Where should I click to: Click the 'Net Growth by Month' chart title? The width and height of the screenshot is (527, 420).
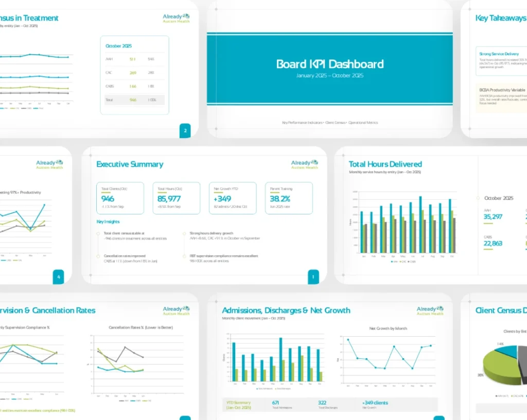pos(388,328)
